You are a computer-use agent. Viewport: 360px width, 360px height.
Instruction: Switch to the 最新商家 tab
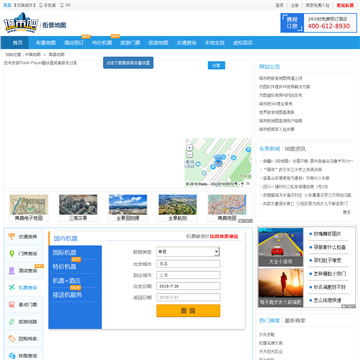click(x=295, y=321)
